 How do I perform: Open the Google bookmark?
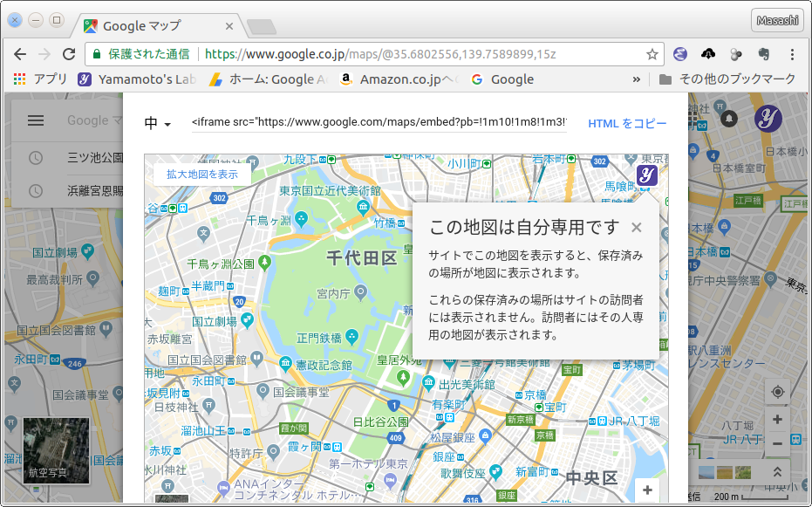point(502,79)
